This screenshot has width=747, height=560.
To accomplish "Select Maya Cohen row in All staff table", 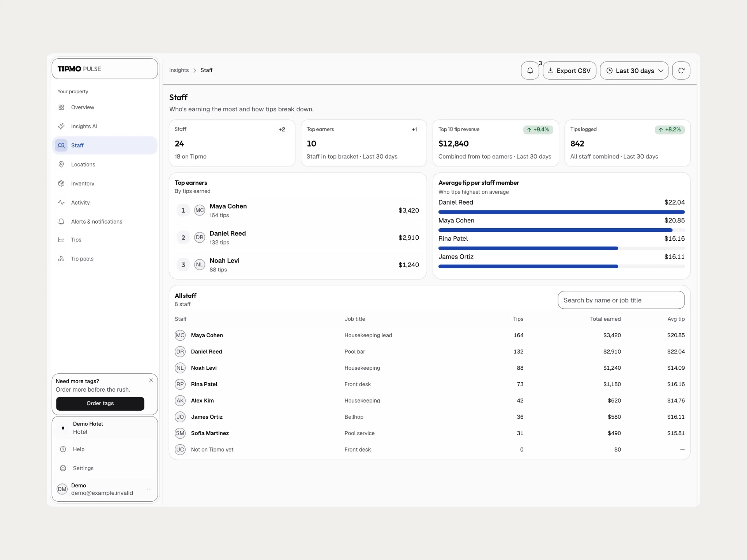I will [x=430, y=335].
